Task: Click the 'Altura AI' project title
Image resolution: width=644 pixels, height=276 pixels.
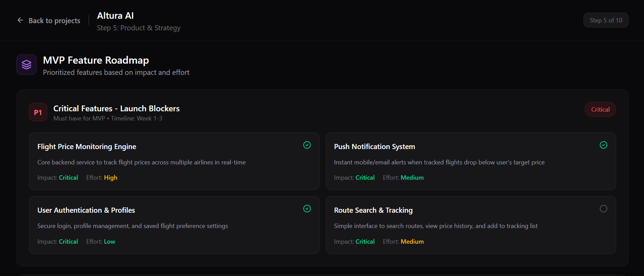Action: [115, 16]
